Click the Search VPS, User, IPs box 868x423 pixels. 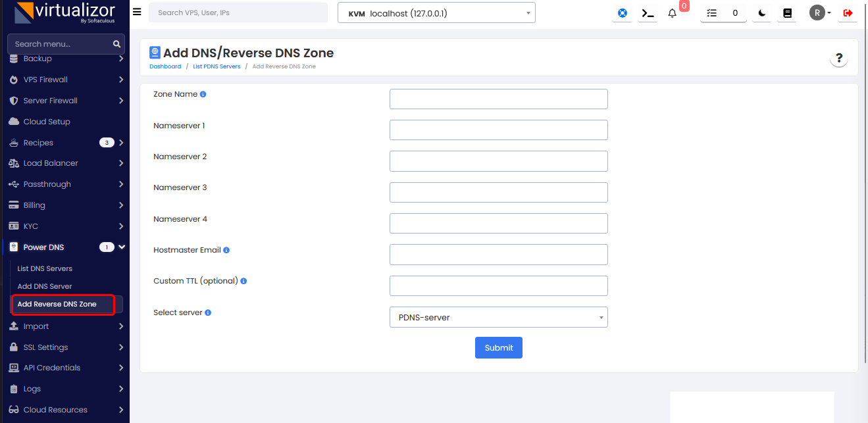[238, 12]
